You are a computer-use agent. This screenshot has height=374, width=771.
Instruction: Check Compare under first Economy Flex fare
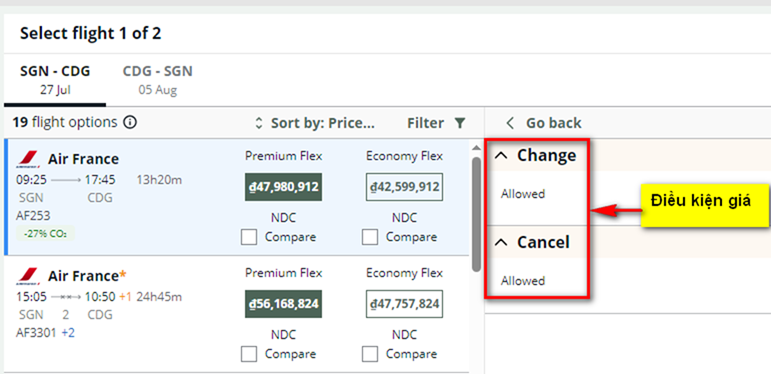(370, 237)
